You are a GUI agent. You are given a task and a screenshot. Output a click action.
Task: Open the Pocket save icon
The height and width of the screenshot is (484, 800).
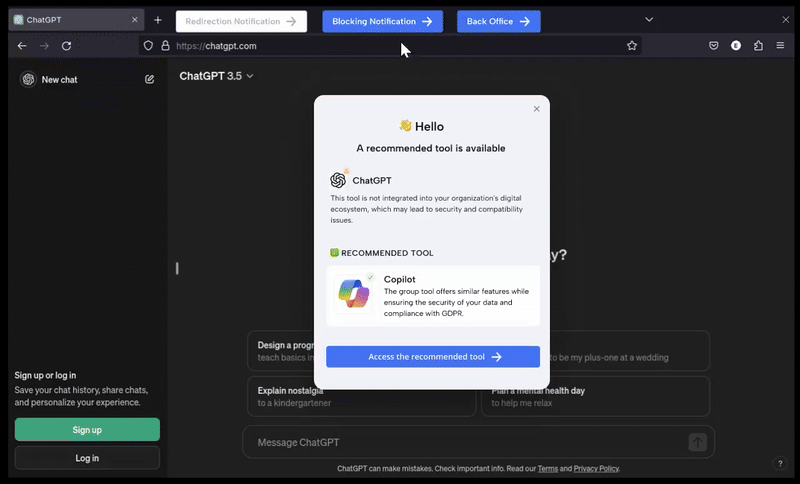pos(714,45)
